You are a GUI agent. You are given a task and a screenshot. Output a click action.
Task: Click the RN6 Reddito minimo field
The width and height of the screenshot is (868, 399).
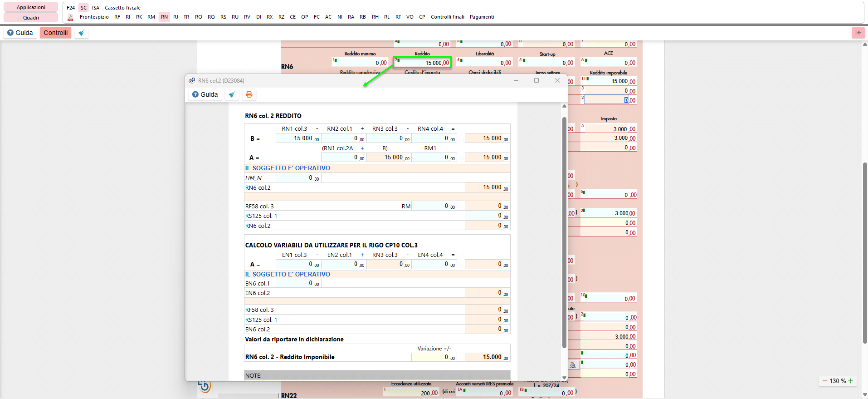pos(360,63)
